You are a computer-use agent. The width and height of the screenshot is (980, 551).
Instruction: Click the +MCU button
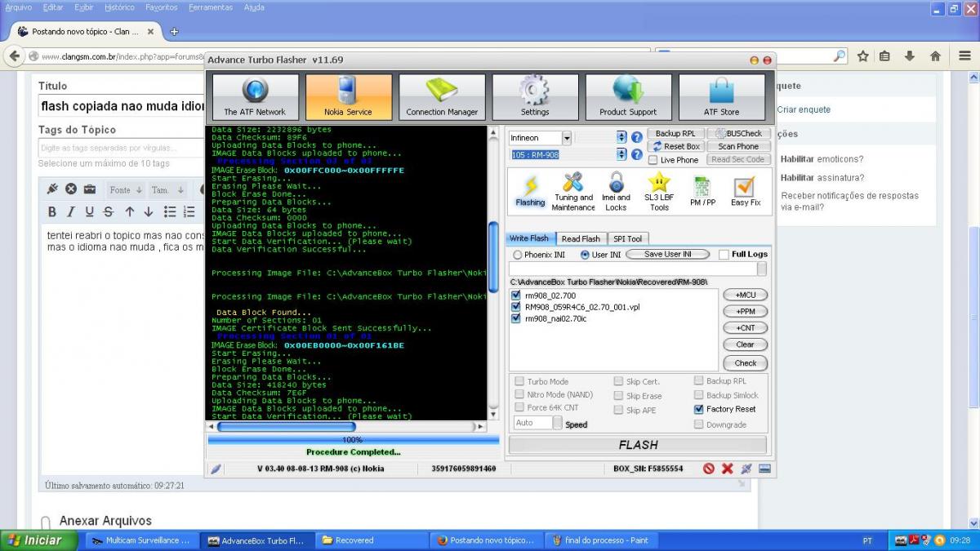745,295
